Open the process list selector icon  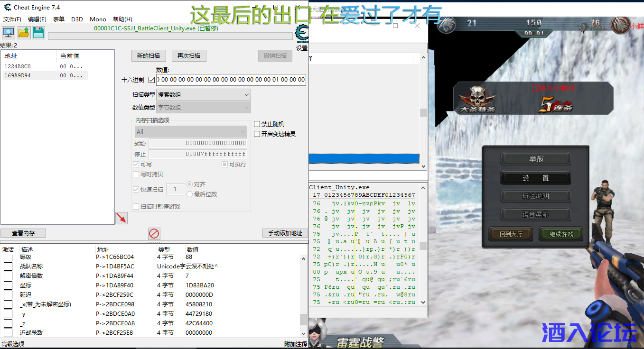8,32
